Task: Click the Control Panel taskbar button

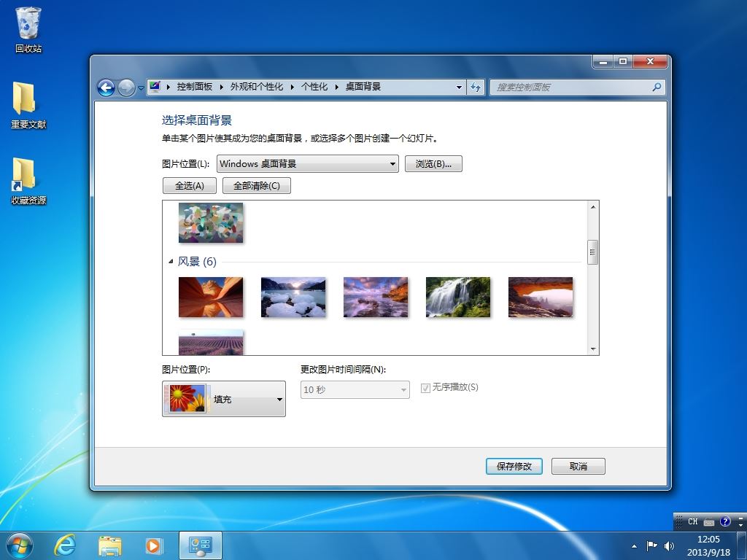Action: point(200,545)
